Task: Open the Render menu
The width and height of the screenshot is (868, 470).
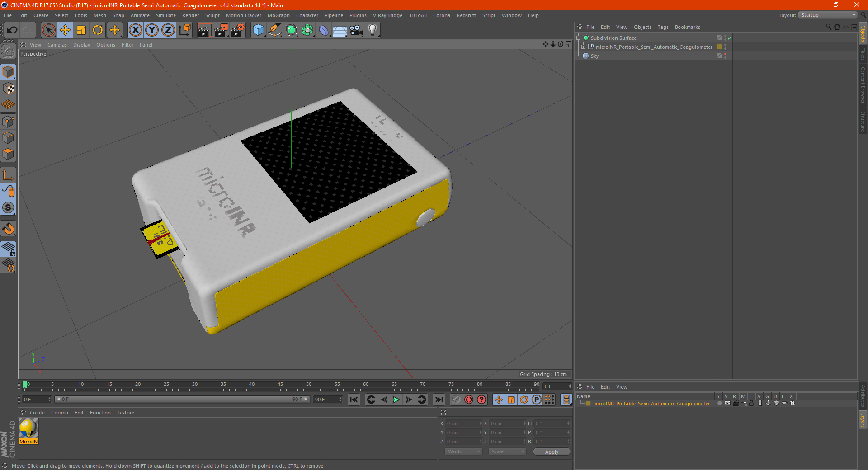Action: (190, 15)
